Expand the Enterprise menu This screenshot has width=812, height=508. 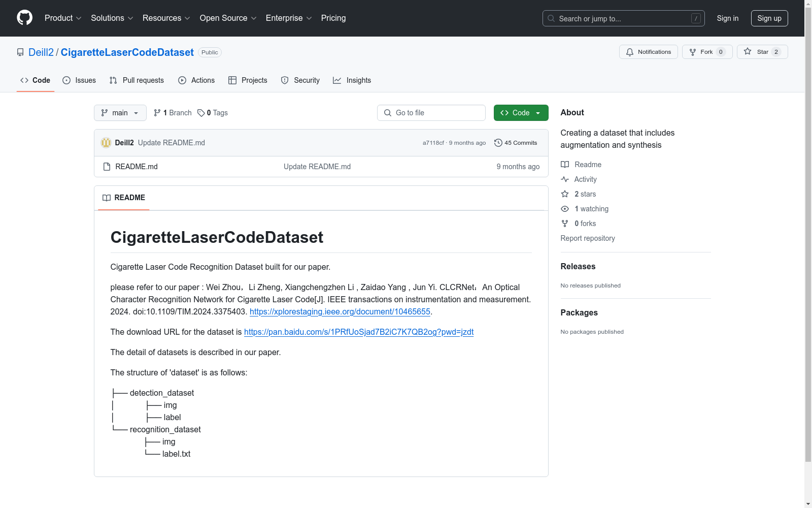pyautogui.click(x=289, y=18)
